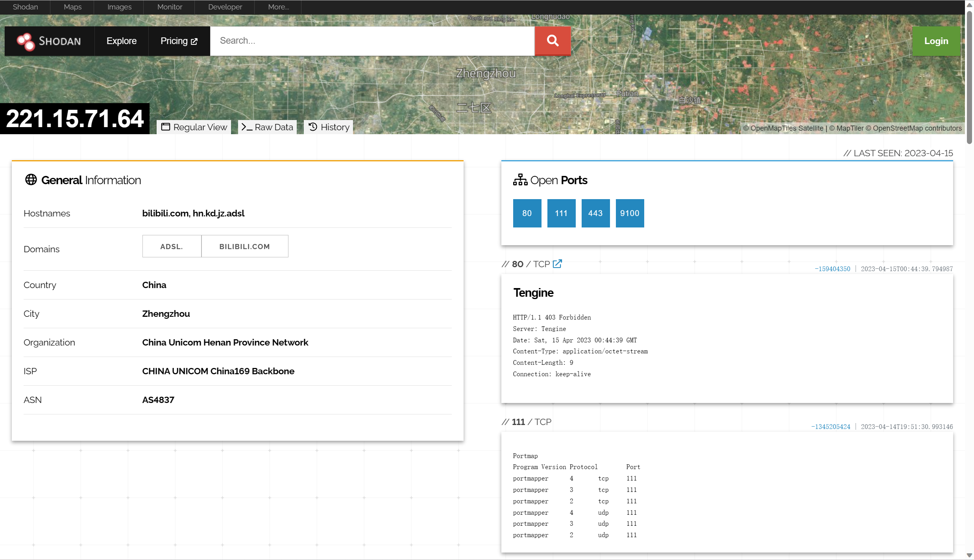Click the globe icon next to General Information
This screenshot has height=560, width=974.
31,180
